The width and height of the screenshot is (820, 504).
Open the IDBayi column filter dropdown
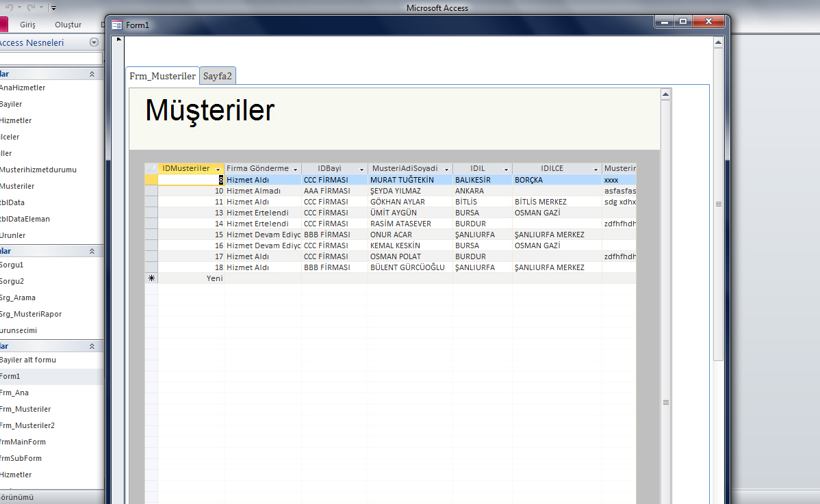pyautogui.click(x=361, y=169)
